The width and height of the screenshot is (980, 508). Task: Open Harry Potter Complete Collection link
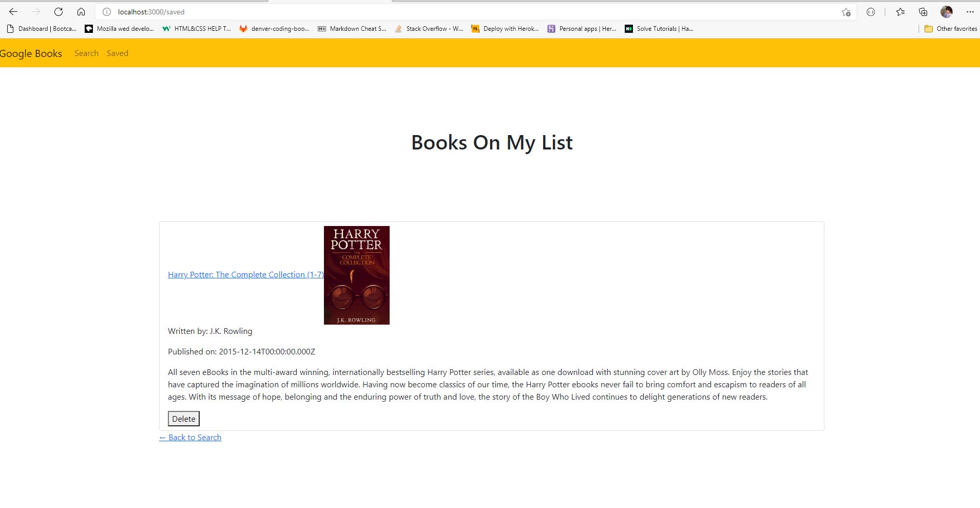pos(246,275)
